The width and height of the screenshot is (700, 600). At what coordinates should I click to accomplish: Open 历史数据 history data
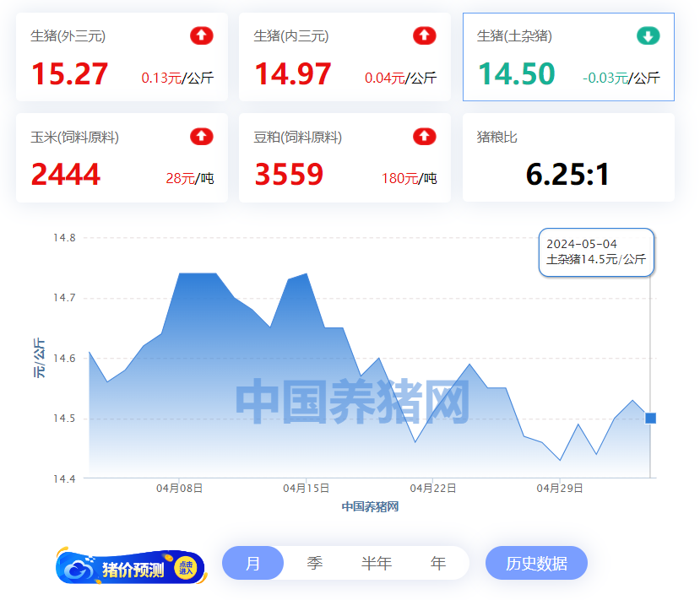click(536, 563)
